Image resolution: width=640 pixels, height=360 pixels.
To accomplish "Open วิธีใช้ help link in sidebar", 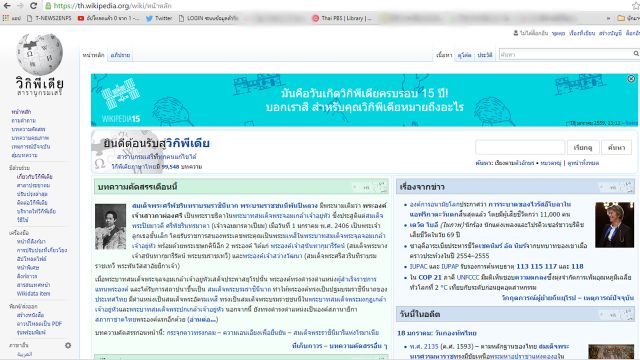I will pyautogui.click(x=22, y=220).
